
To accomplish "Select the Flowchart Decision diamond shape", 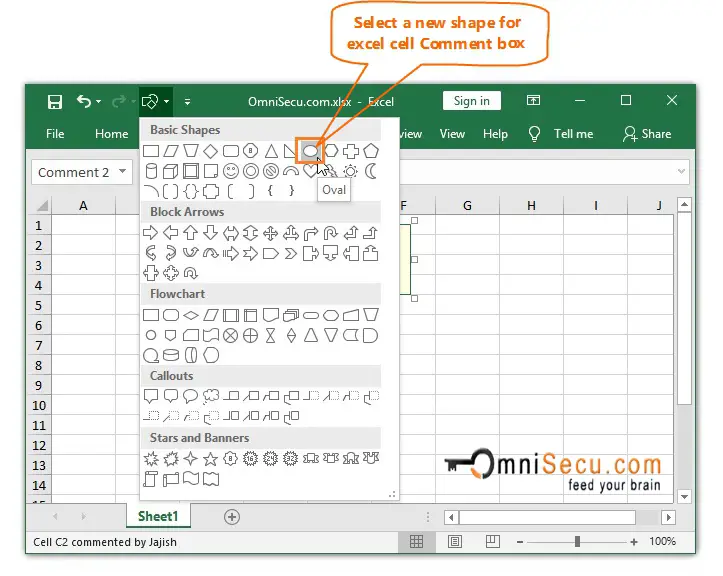I will 190,315.
